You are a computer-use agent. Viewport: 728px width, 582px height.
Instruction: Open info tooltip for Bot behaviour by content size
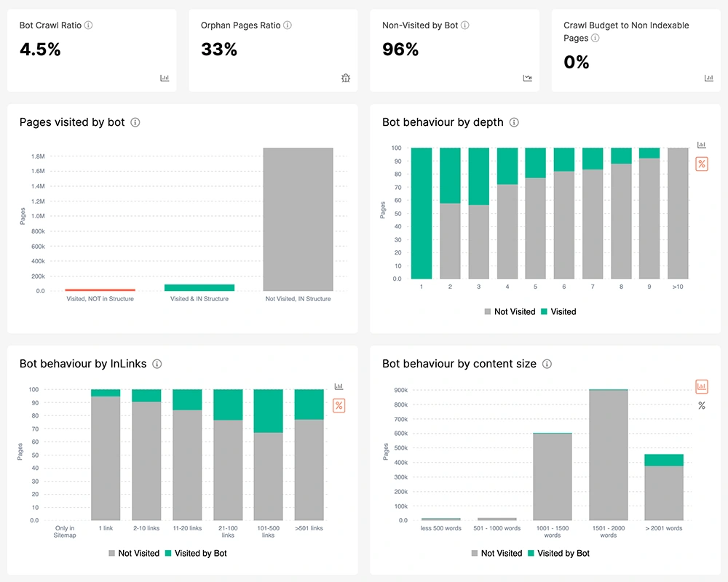tap(547, 364)
